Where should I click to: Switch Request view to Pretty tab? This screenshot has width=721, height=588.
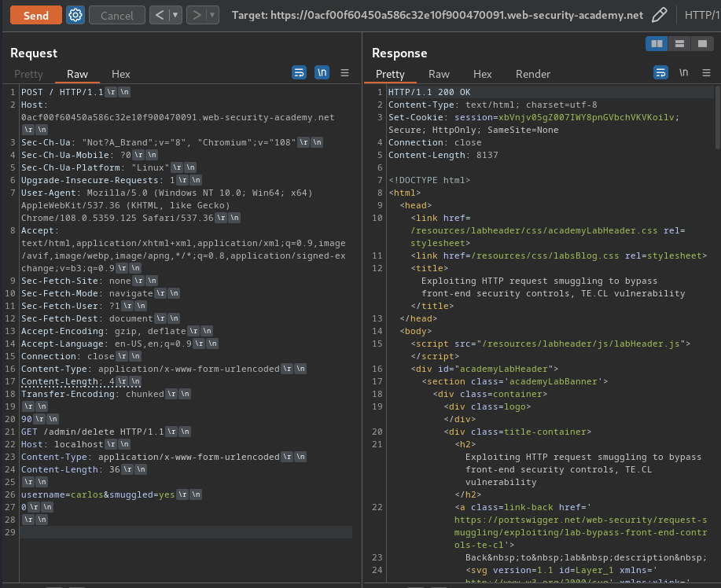[28, 74]
